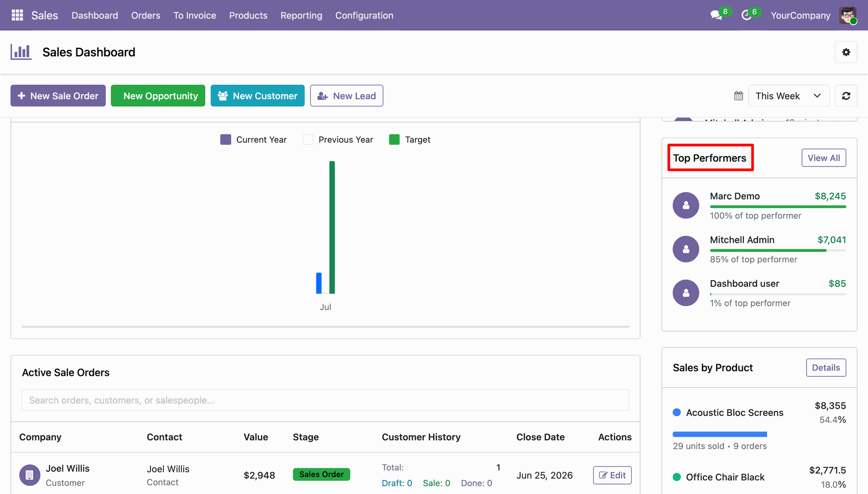
Task: Click the blue Current Year bar for Jul
Action: coord(319,283)
